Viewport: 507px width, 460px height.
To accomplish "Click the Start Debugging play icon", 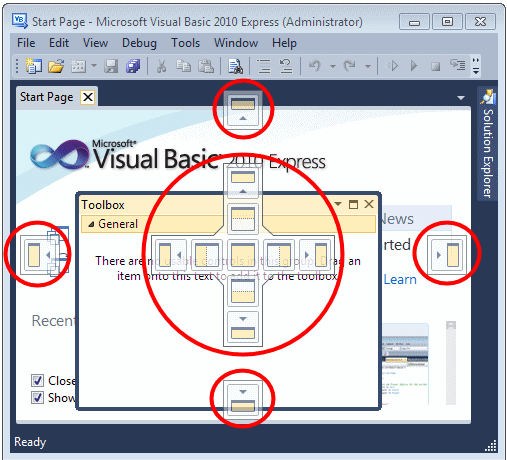I will 414,66.
